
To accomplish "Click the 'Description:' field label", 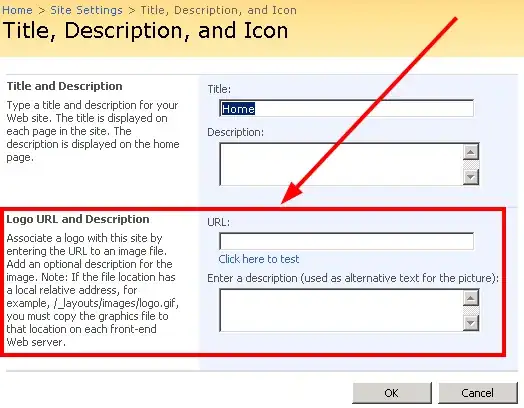I will 236,132.
